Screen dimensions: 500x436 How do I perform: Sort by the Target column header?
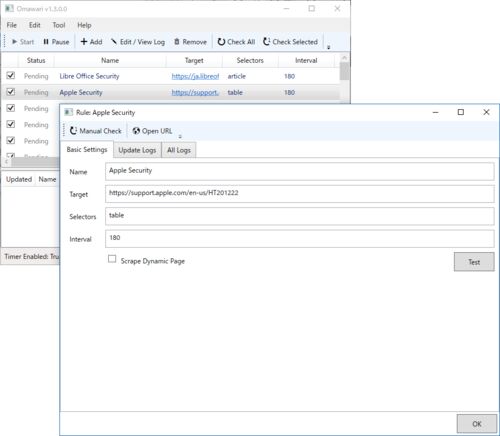[x=194, y=60]
